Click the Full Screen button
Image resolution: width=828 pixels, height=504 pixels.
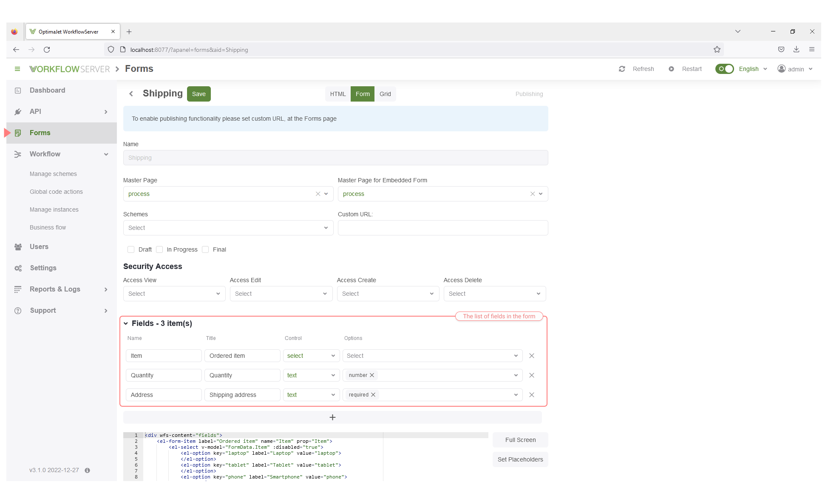[x=520, y=440]
